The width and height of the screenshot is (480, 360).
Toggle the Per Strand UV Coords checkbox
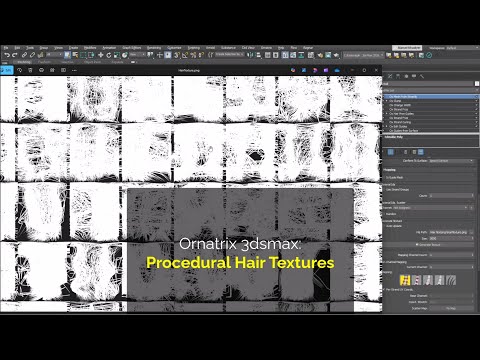384,289
